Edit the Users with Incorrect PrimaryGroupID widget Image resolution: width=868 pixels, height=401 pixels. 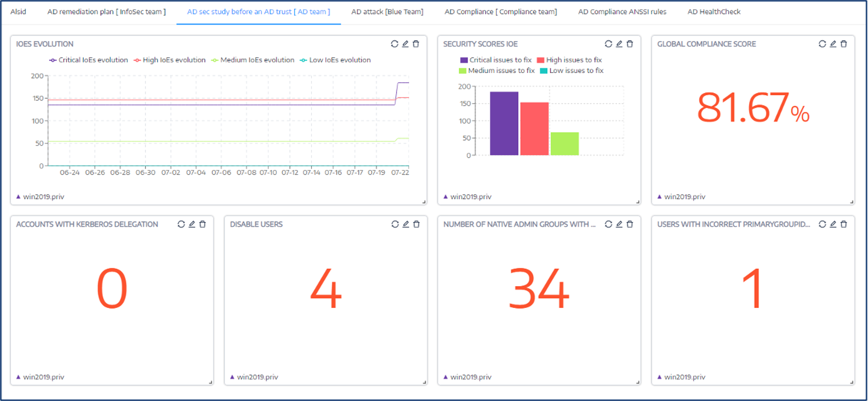[833, 224]
